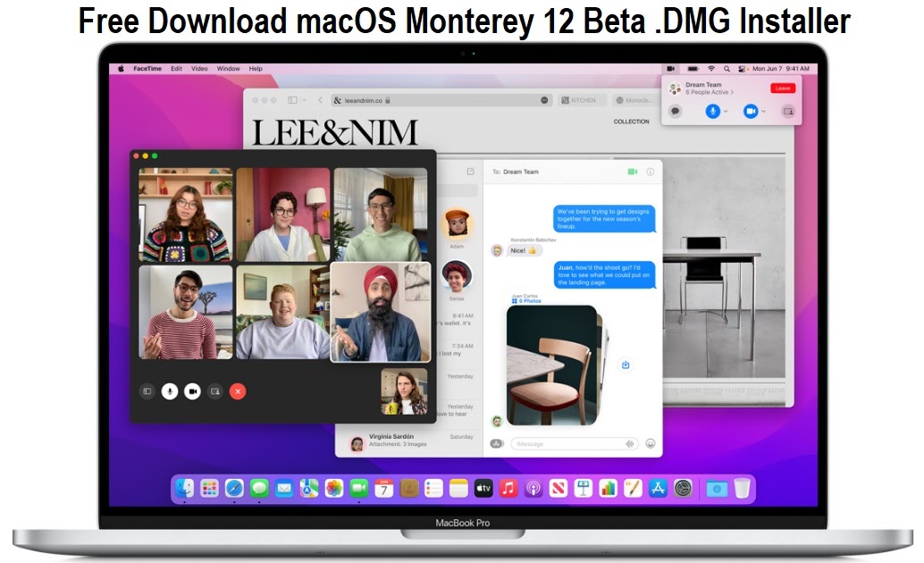Leave the Dream Team call

point(783,88)
